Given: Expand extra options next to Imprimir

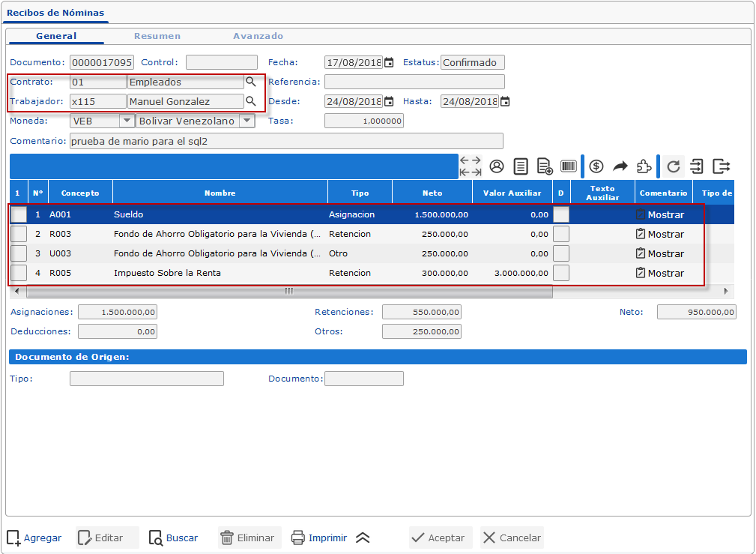Looking at the screenshot, I should coord(363,538).
